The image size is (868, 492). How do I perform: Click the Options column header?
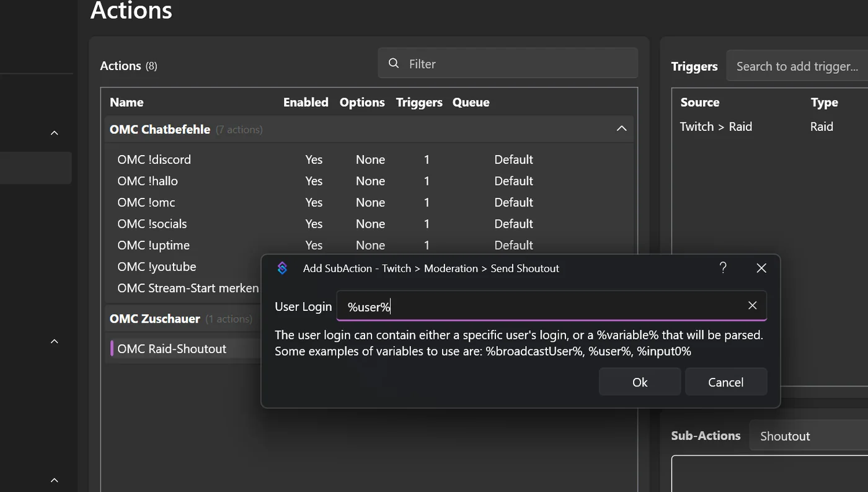[x=362, y=102]
